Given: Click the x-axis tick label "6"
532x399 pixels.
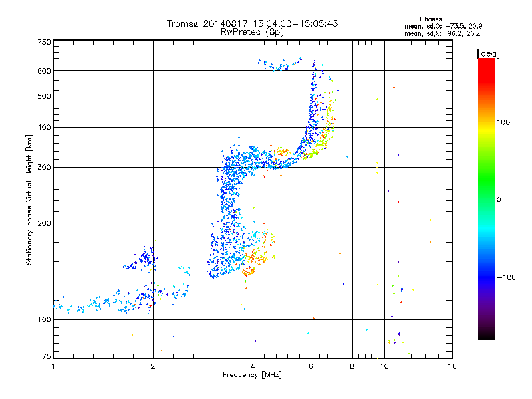Looking at the screenshot, I should coord(311,366).
